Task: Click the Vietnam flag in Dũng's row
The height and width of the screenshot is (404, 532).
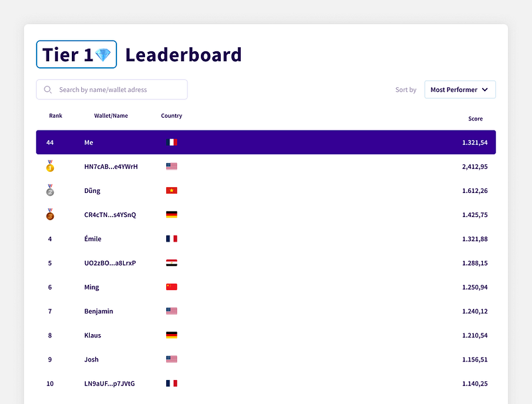Action: tap(172, 191)
